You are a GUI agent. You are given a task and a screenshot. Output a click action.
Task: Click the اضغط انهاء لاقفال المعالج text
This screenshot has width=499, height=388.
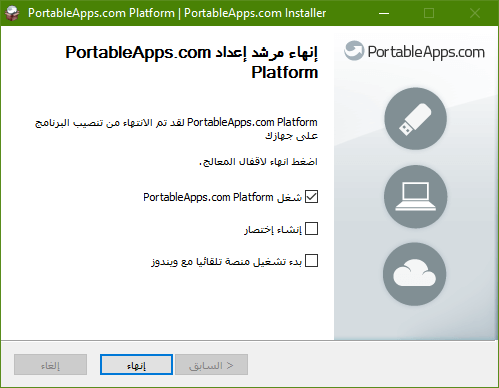tap(258, 162)
